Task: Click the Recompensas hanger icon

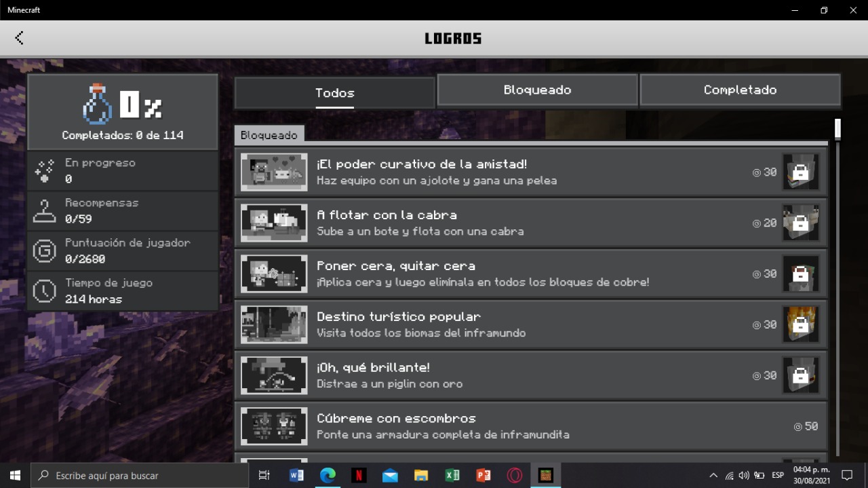Action: tap(44, 211)
